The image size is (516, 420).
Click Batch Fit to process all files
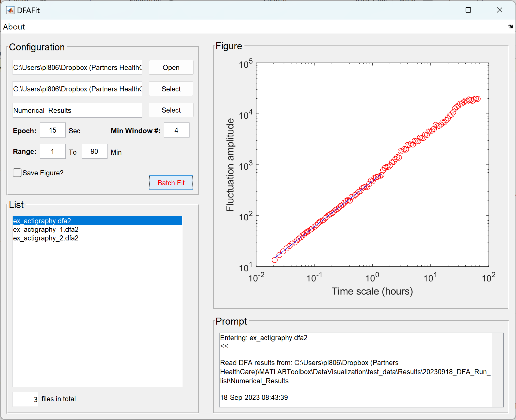point(170,182)
